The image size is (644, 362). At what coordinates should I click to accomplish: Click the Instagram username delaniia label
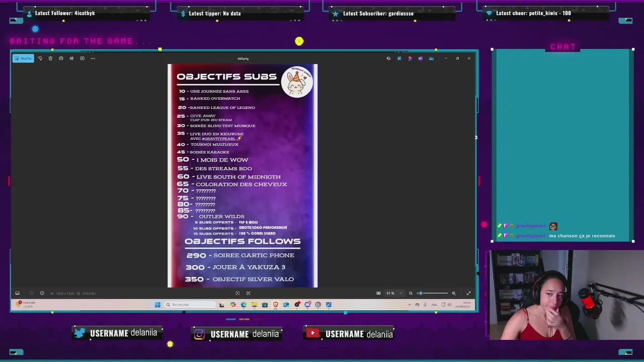(x=236, y=334)
